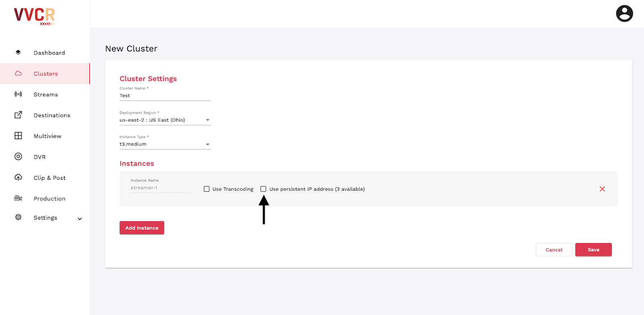Open the Instance Type dropdown

tap(165, 144)
